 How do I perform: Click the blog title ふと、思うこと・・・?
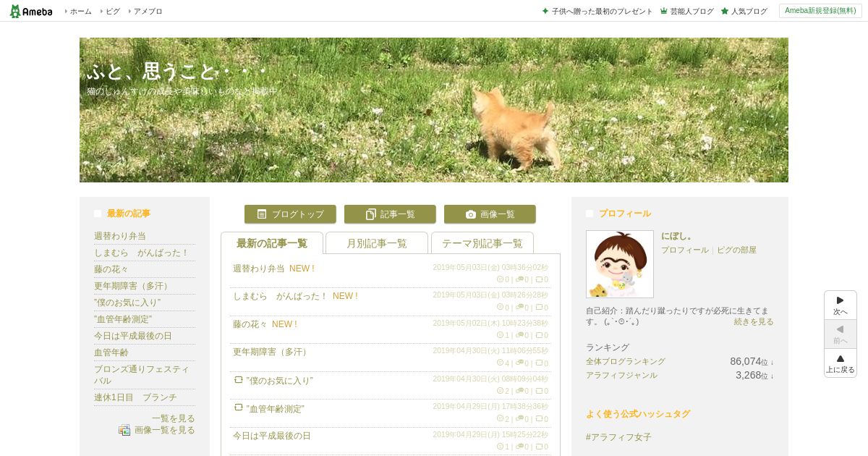coord(177,72)
